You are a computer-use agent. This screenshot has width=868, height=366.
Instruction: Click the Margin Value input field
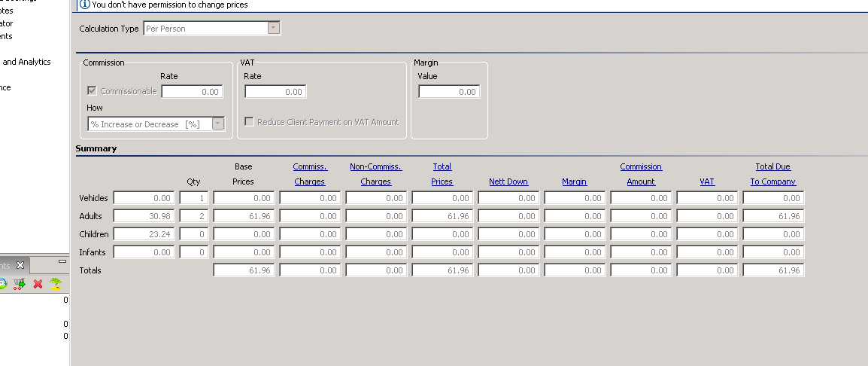(x=450, y=92)
